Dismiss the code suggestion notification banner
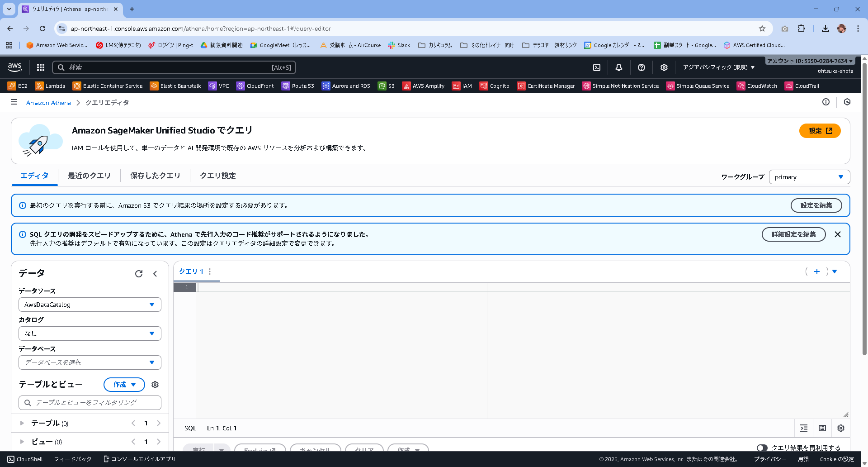The height and width of the screenshot is (467, 868). (838, 234)
